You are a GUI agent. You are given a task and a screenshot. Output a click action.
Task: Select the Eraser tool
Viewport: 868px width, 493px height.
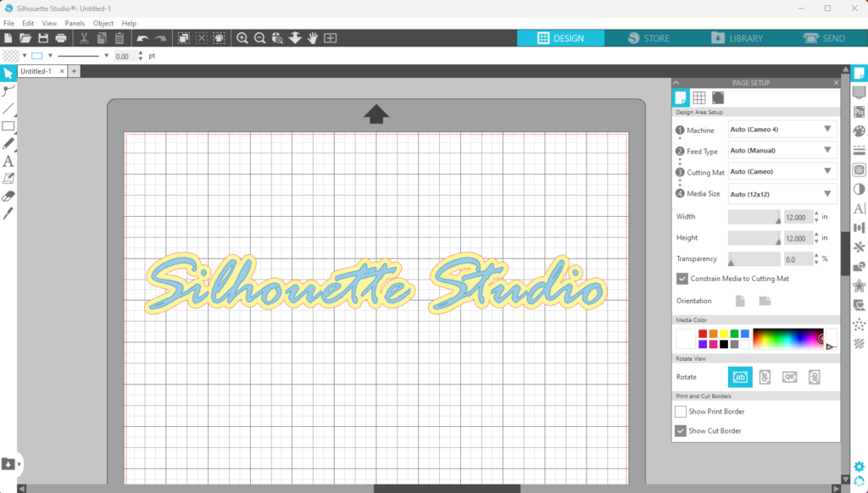point(8,197)
